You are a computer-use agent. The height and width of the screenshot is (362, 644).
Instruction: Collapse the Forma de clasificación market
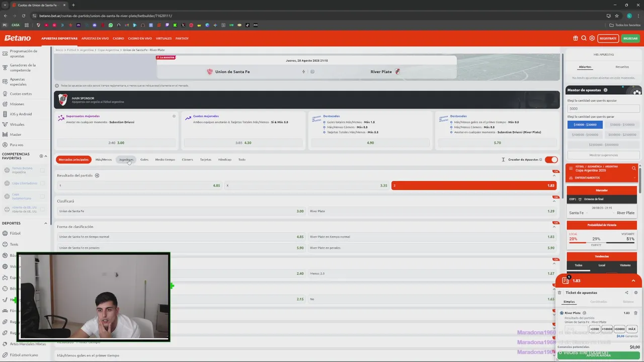click(x=554, y=227)
